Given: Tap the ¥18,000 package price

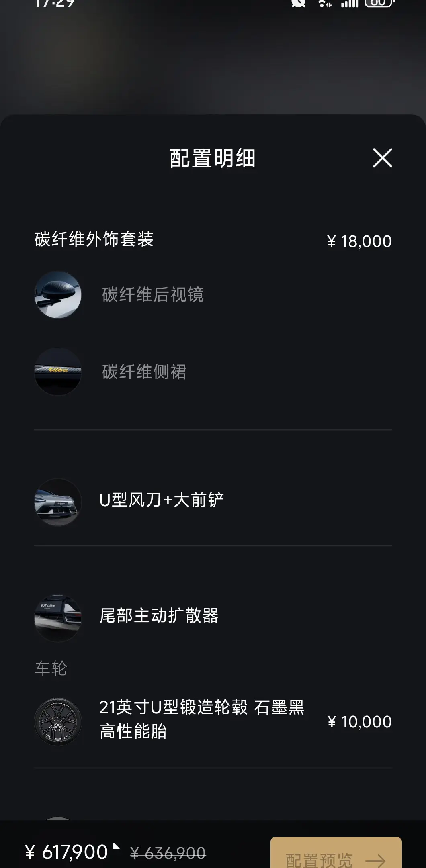Looking at the screenshot, I should (359, 241).
